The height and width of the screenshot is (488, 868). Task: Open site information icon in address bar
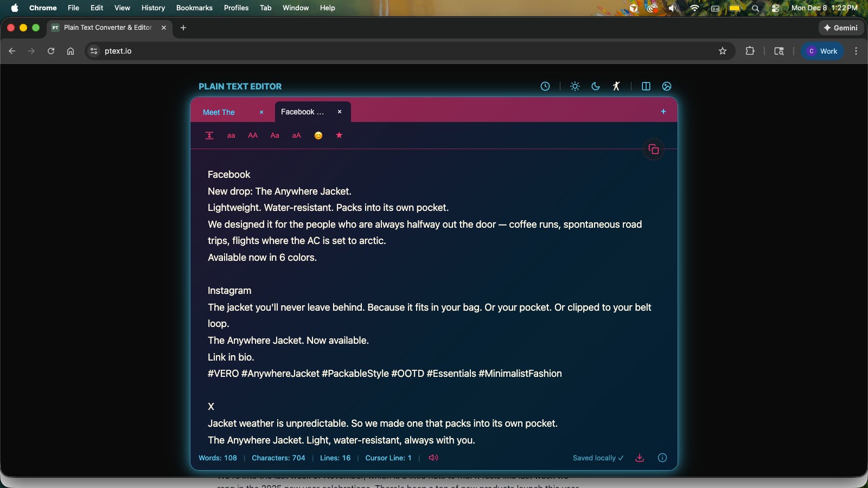coord(94,51)
